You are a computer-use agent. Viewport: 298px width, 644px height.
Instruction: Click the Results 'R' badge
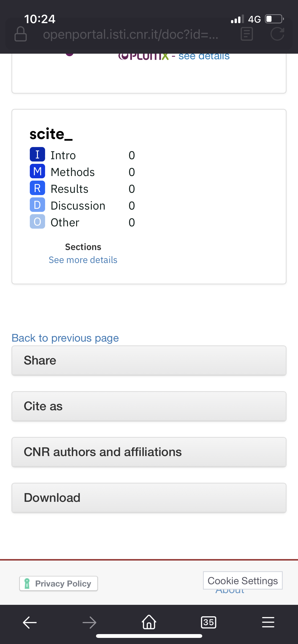click(x=37, y=188)
